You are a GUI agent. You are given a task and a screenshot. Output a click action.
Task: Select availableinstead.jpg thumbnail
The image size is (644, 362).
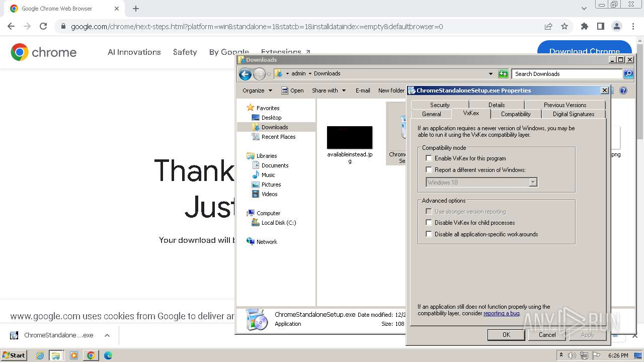click(x=350, y=137)
